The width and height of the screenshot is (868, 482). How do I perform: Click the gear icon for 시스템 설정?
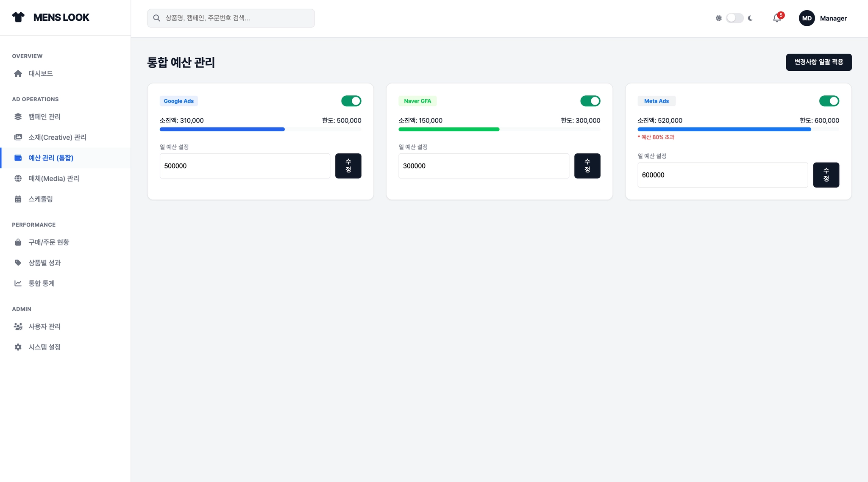pos(18,347)
